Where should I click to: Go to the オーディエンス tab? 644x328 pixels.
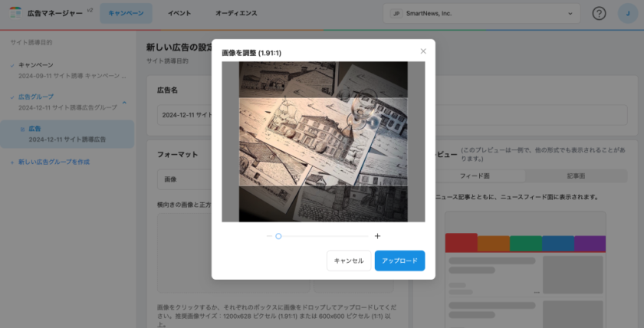[x=236, y=13]
